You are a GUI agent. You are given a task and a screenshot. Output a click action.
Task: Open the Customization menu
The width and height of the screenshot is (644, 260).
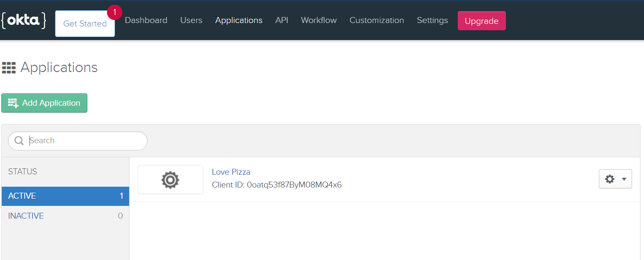point(377,20)
